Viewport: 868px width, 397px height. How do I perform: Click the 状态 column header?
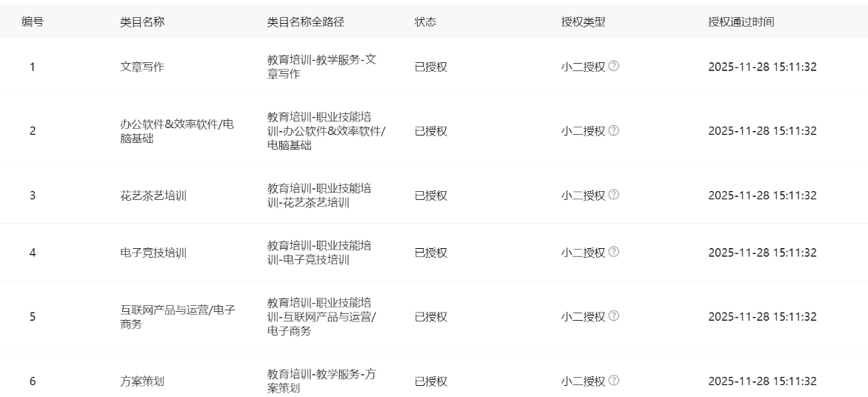click(425, 22)
